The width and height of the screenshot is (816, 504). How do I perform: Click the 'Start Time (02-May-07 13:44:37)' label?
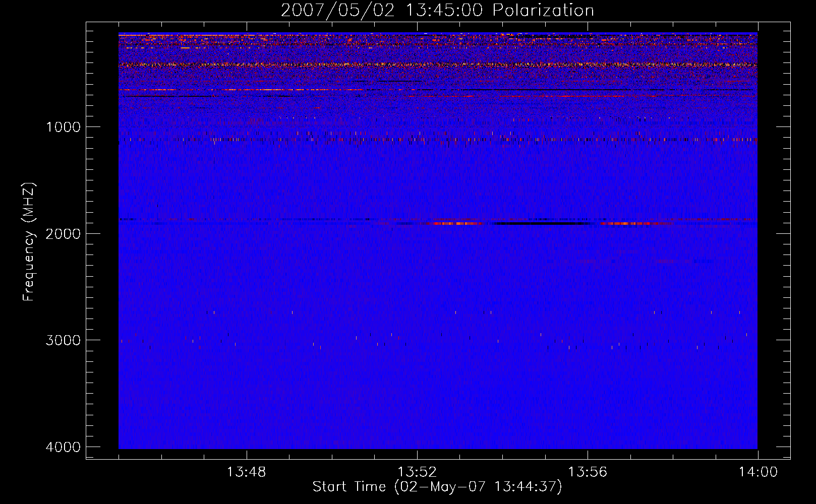(x=437, y=487)
